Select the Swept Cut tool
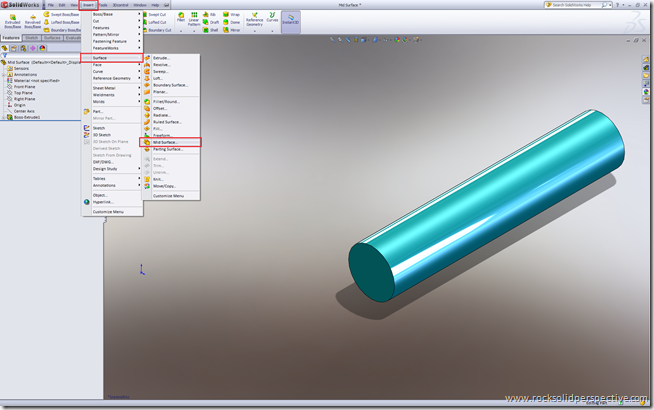 [x=155, y=15]
